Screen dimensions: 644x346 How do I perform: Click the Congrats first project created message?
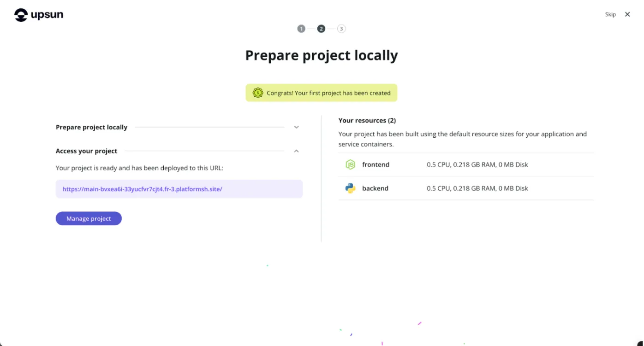[x=328, y=93]
